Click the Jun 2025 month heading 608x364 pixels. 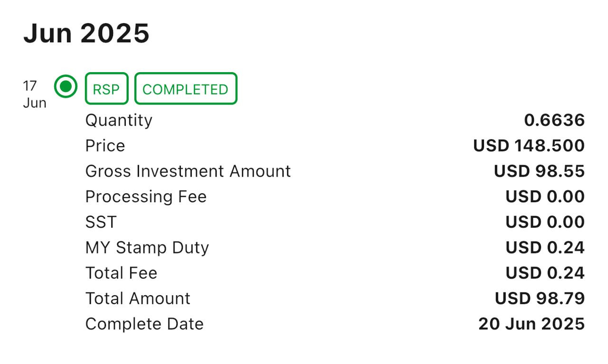pos(86,33)
